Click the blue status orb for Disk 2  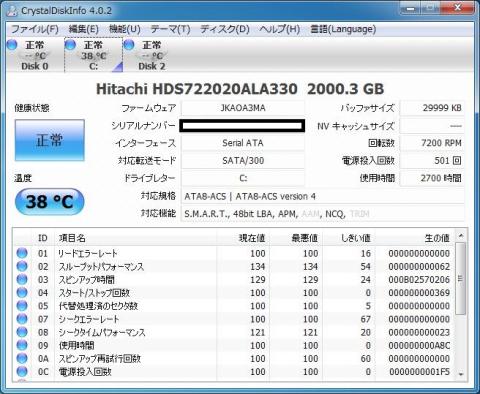click(x=129, y=45)
